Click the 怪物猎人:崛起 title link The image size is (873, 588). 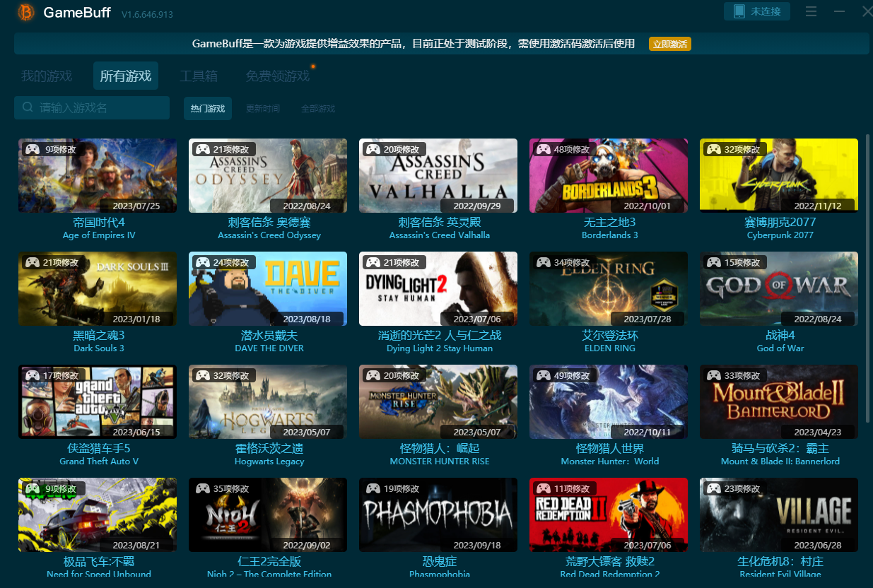[x=440, y=448]
